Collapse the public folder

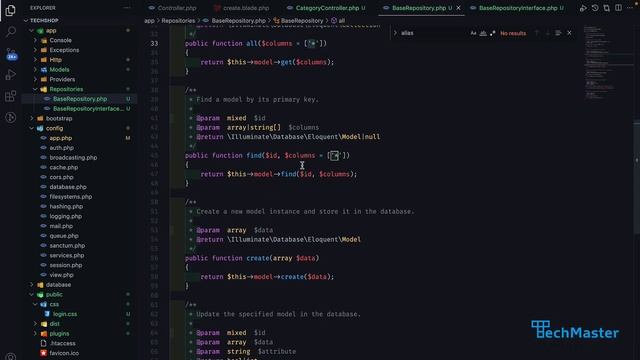31,295
